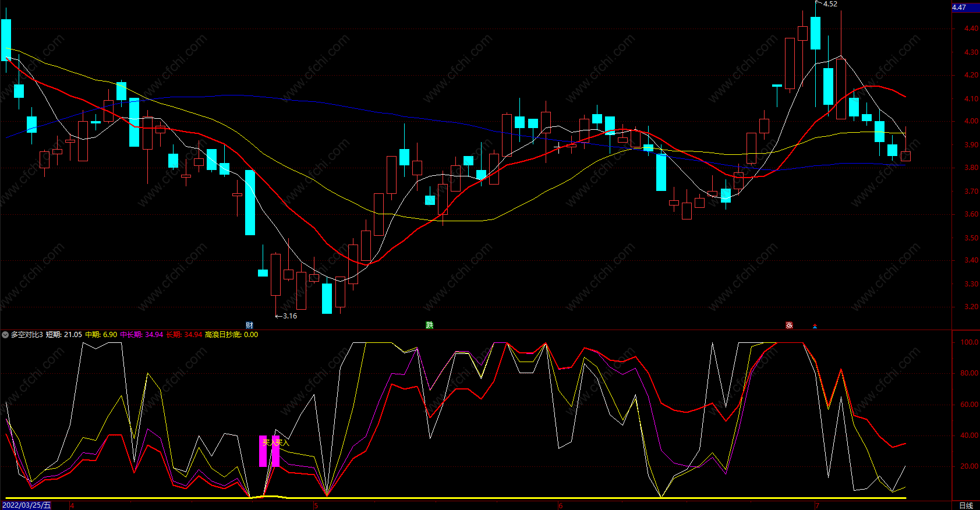Screen dimensions: 980x510
Task: Click the 4.52 high price annotation
Action: click(x=830, y=4)
